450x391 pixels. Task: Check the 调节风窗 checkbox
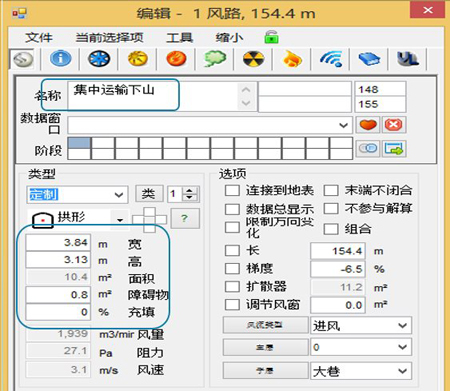tap(232, 304)
